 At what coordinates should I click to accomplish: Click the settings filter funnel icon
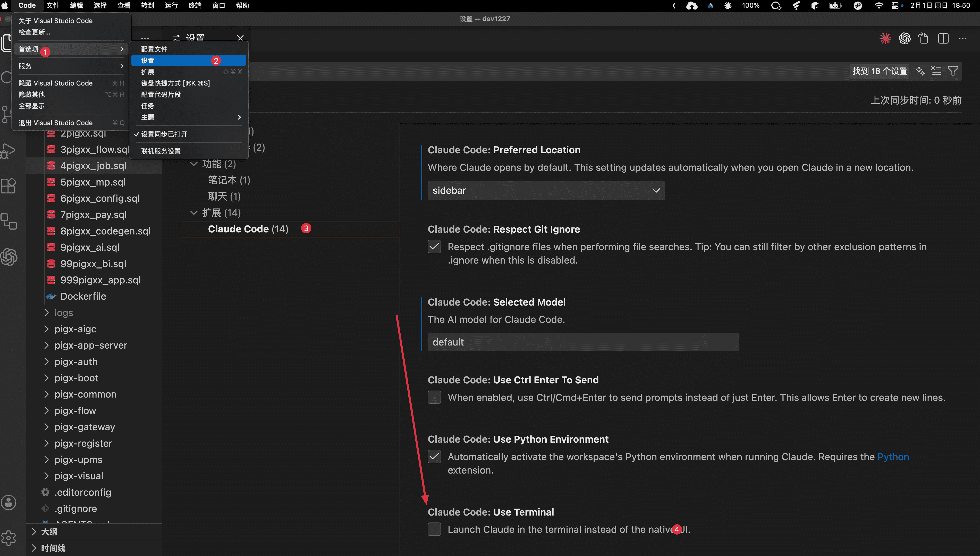click(953, 71)
